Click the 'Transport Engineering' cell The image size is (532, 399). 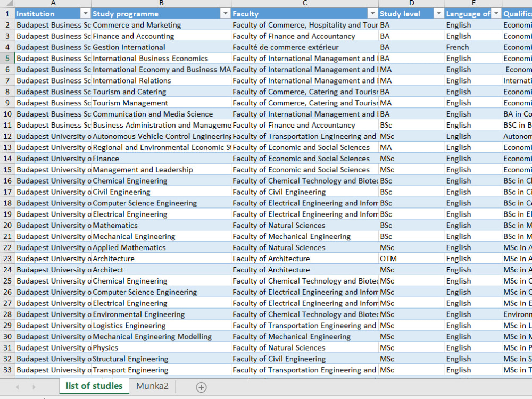161,370
